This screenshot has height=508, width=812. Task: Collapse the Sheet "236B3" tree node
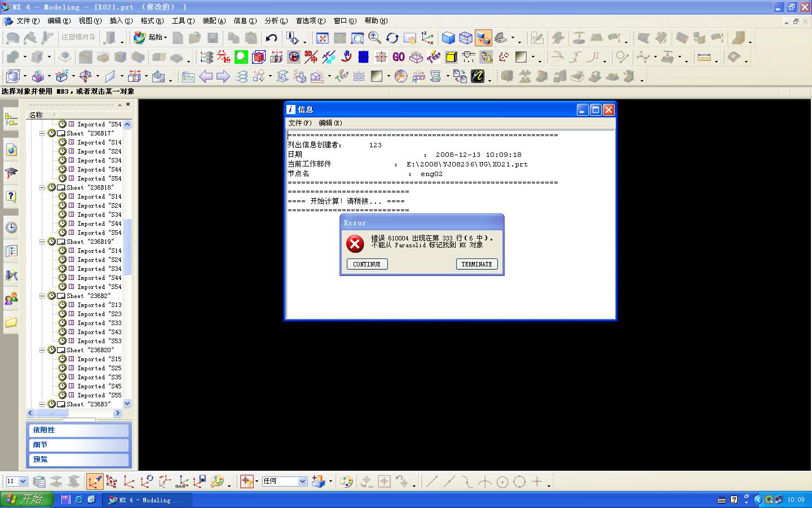(x=42, y=404)
